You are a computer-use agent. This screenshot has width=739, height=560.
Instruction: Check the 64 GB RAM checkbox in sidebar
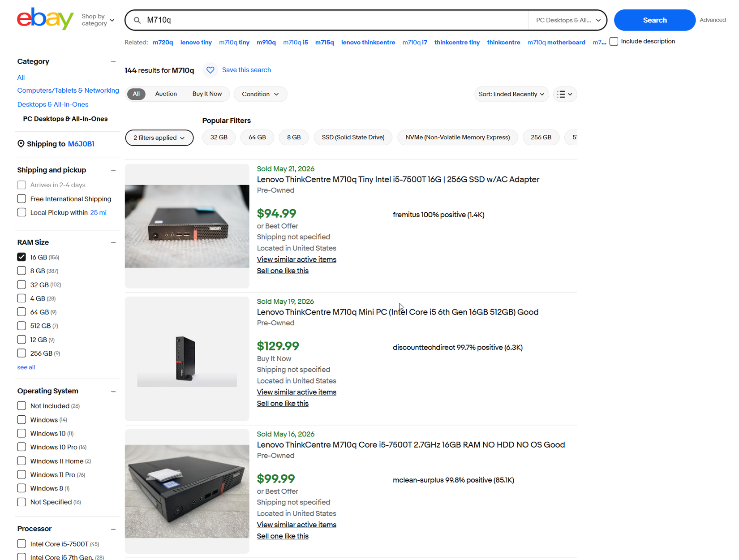click(21, 312)
